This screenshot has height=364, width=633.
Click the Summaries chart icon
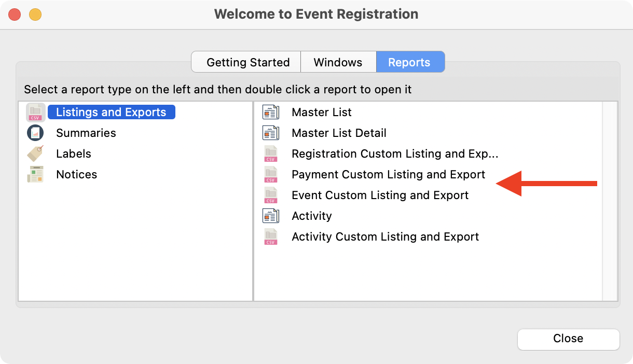pyautogui.click(x=35, y=133)
